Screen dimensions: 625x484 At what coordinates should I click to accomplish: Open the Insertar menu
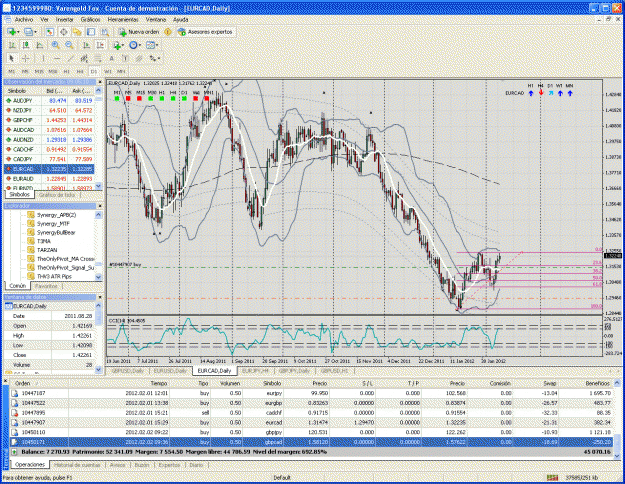(64, 20)
